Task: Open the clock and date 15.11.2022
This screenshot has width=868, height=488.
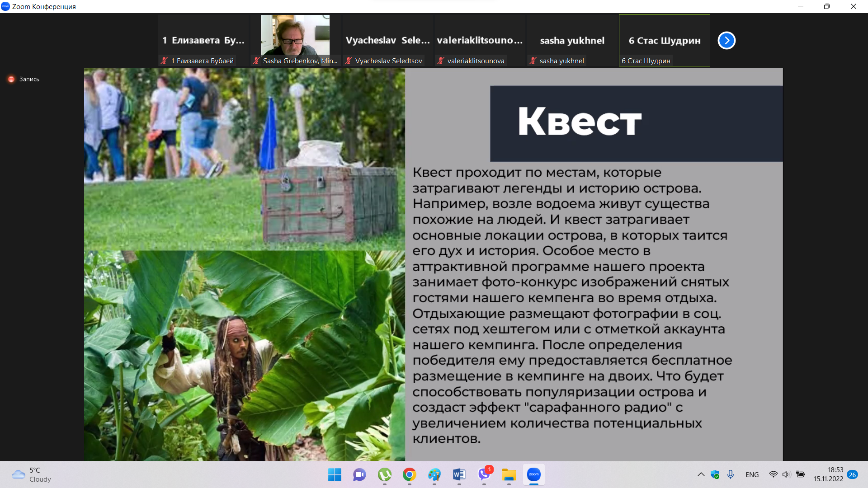Action: (x=828, y=474)
